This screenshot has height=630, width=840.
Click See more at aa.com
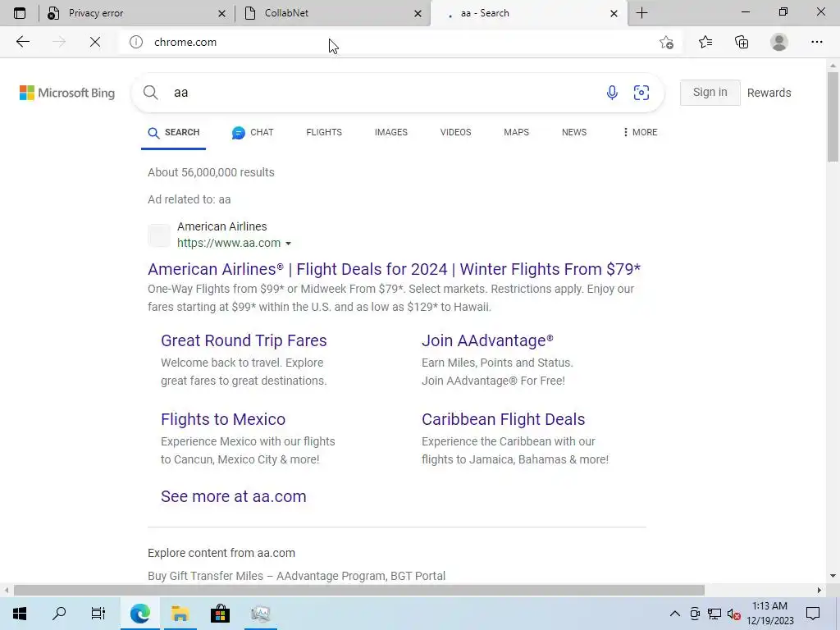(234, 496)
